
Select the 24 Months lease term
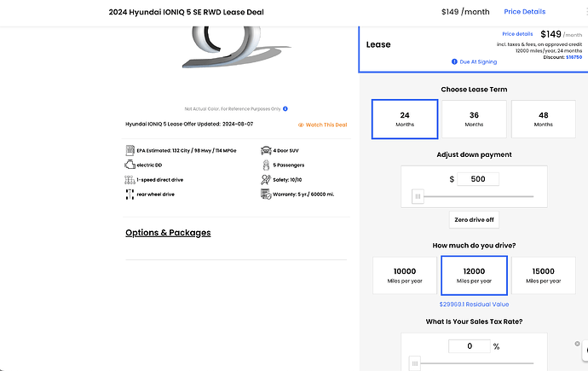pos(405,119)
